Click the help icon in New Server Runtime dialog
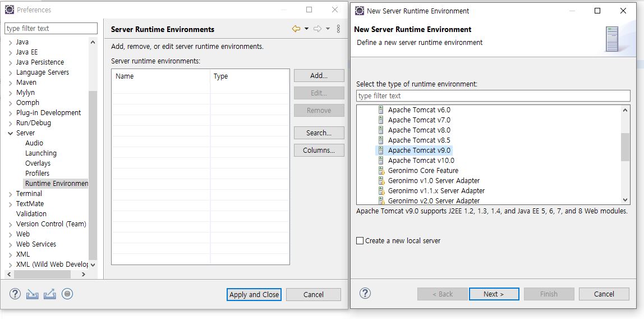Screen dimensions: 644x319 (365, 293)
